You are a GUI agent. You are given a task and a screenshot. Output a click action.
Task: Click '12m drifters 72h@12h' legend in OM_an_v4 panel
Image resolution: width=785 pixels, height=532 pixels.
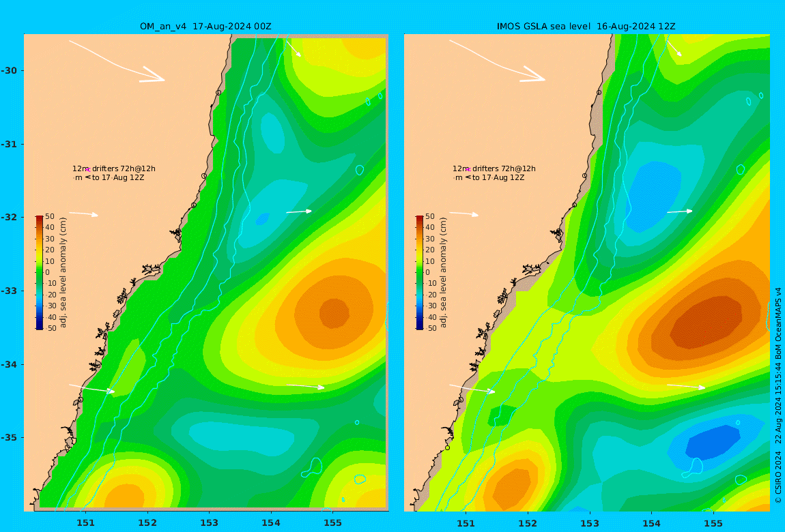point(113,168)
